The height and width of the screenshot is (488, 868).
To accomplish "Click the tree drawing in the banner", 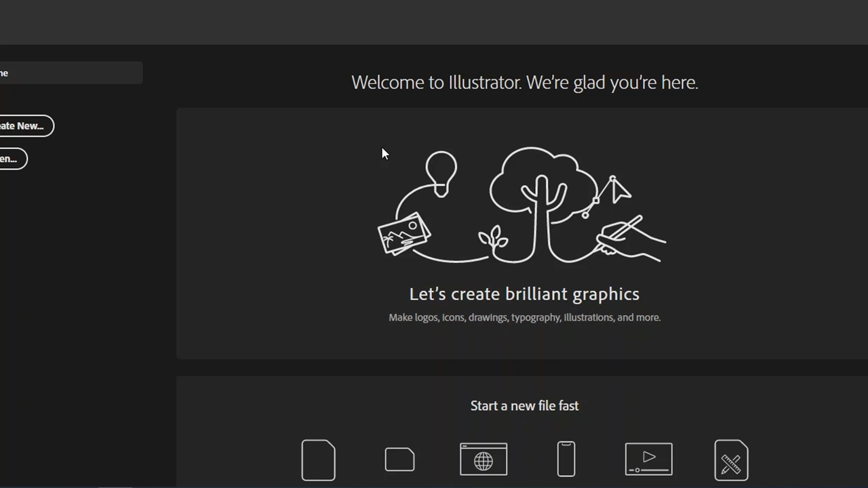I will [x=540, y=197].
